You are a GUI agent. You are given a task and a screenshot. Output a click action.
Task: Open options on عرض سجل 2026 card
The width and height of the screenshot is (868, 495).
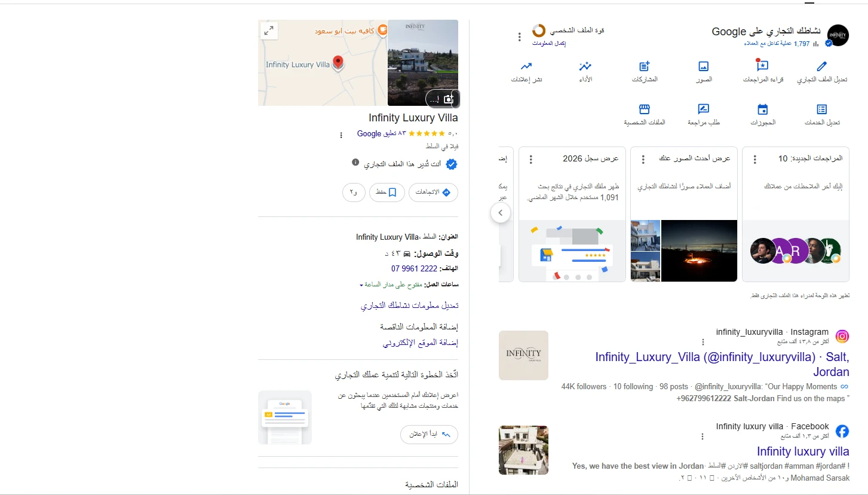coord(531,160)
